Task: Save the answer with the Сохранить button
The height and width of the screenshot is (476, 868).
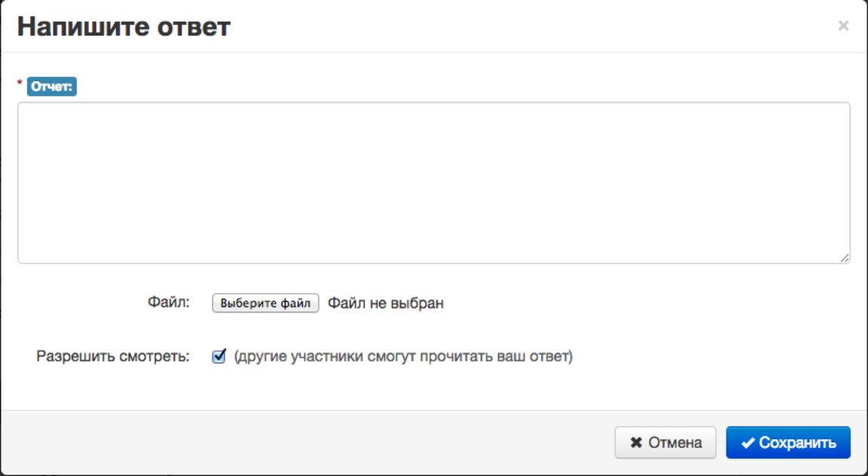Action: pyautogui.click(x=788, y=443)
